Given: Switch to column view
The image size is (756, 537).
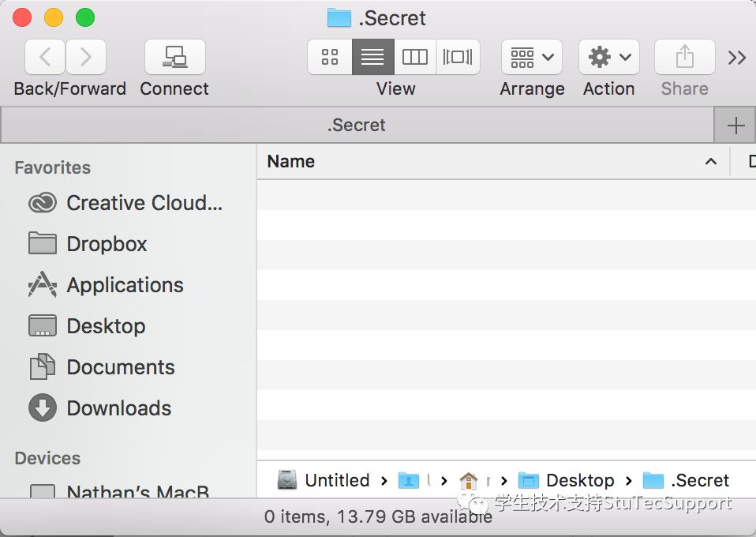Looking at the screenshot, I should click(x=415, y=57).
